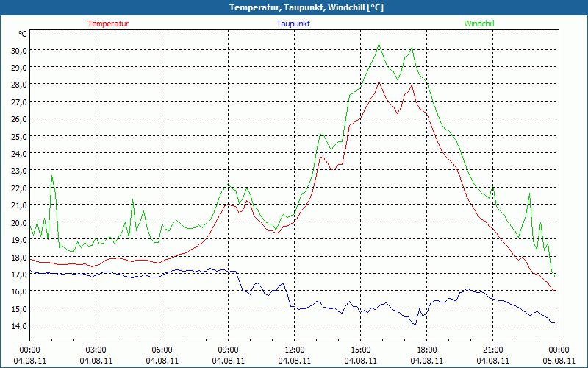588x368 pixels.
Task: Click the '19,0' y-axis value
Action: pyautogui.click(x=19, y=240)
